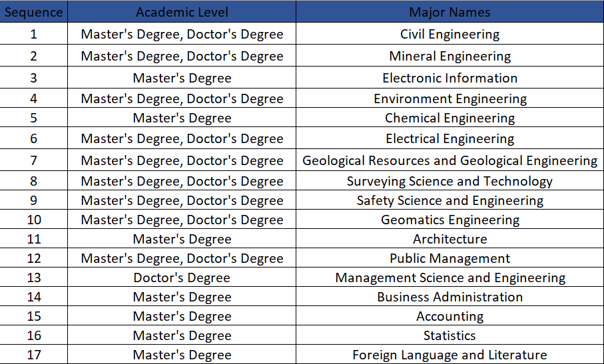This screenshot has height=364, width=604.
Task: Click the Mineral Engineering cell
Action: (450, 56)
